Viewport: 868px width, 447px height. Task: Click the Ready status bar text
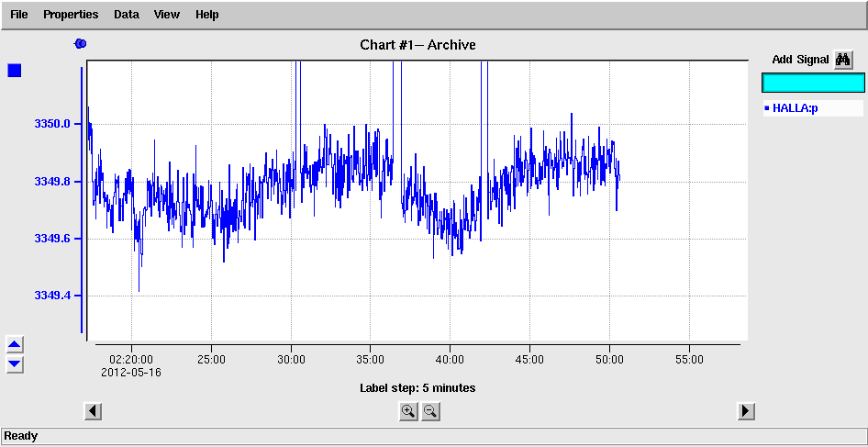point(21,436)
